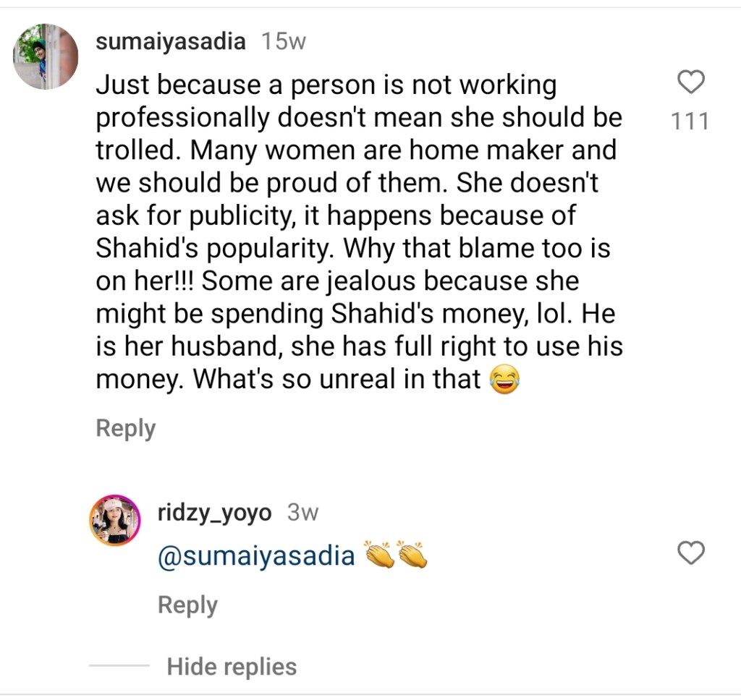The height and width of the screenshot is (700, 741).
Task: Like the sumaiyasadia comment with heart
Action: pyautogui.click(x=690, y=82)
